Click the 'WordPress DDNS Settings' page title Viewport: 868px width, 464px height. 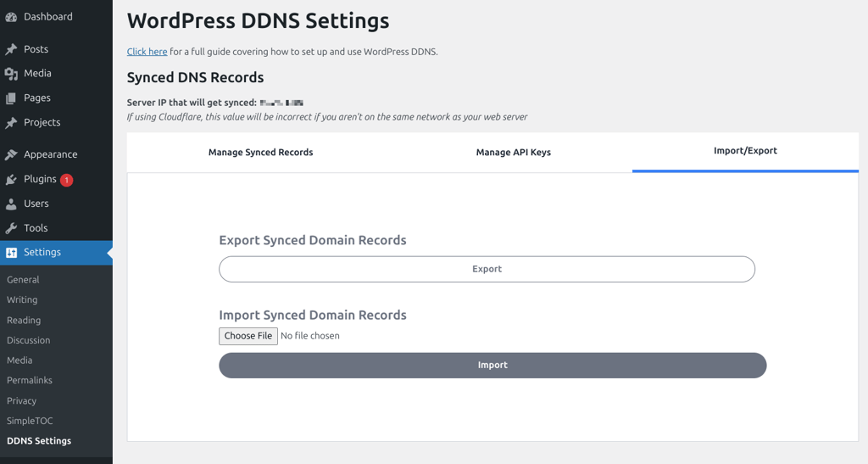(258, 21)
